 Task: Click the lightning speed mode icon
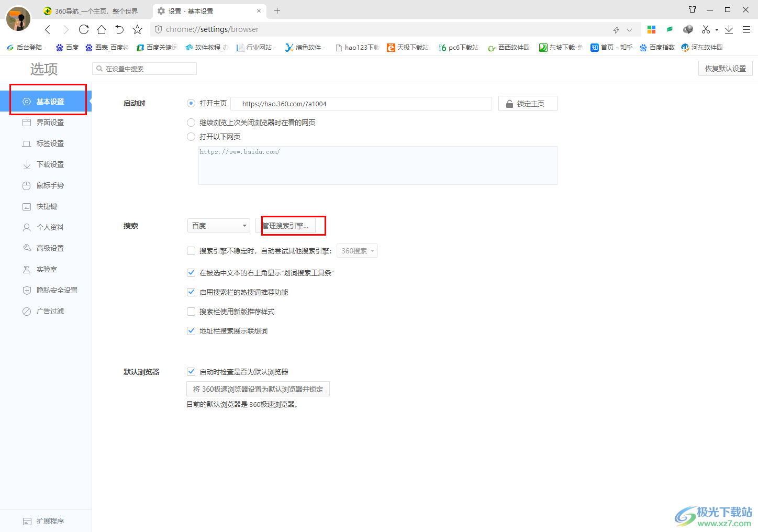[616, 30]
